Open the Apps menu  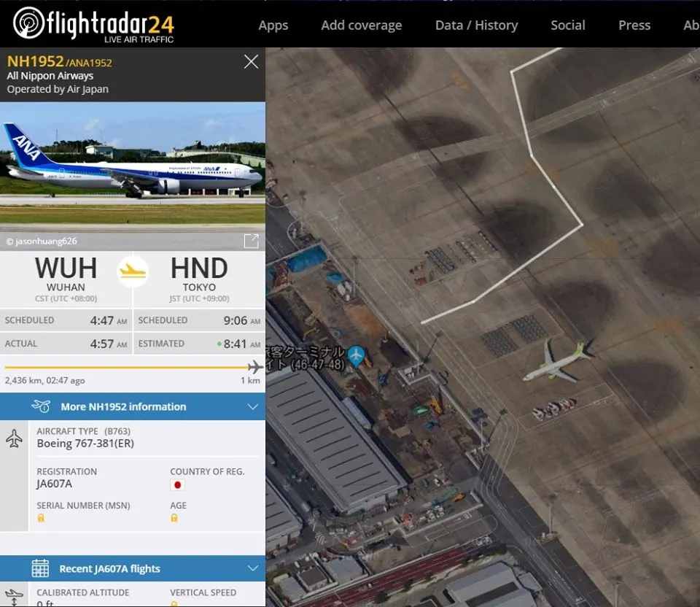click(x=273, y=26)
